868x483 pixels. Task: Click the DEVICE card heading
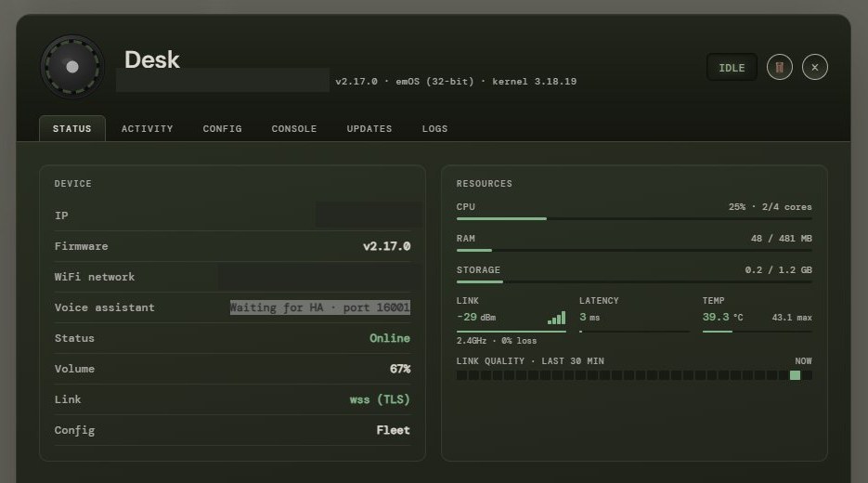73,183
